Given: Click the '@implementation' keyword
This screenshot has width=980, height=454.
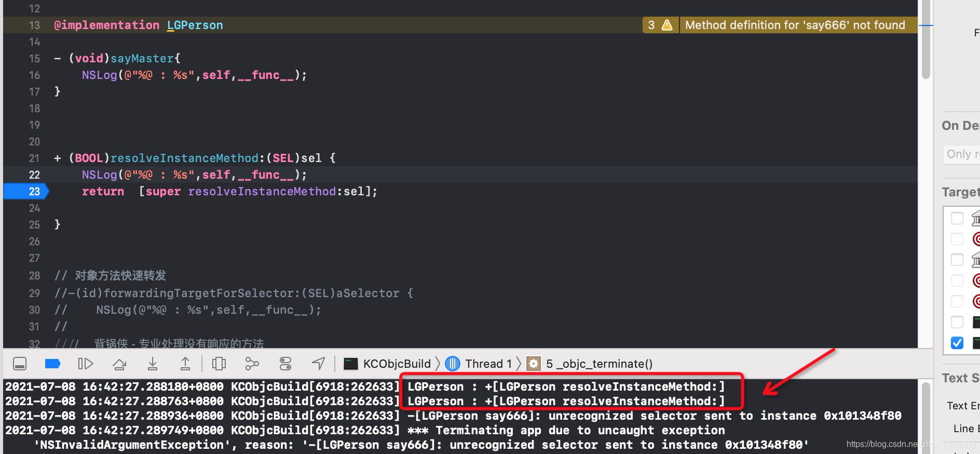Looking at the screenshot, I should pyautogui.click(x=106, y=25).
